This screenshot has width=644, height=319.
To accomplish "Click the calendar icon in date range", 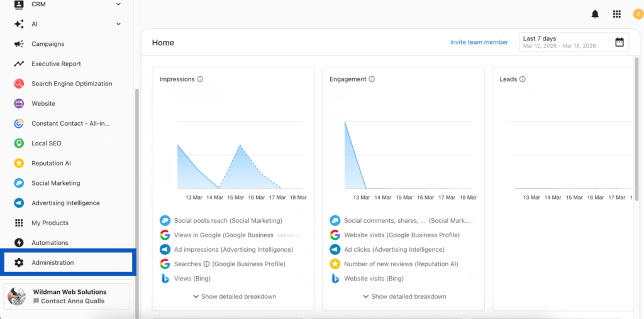I will coord(619,42).
